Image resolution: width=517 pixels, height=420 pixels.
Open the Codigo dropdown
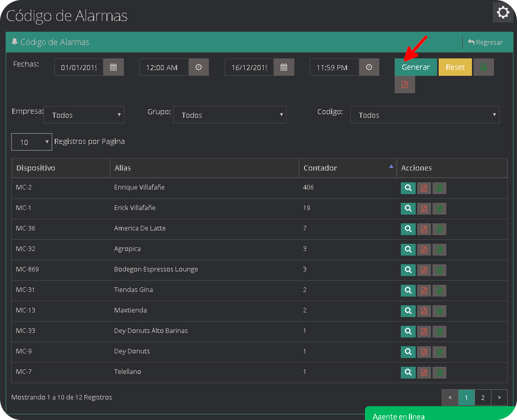(424, 115)
